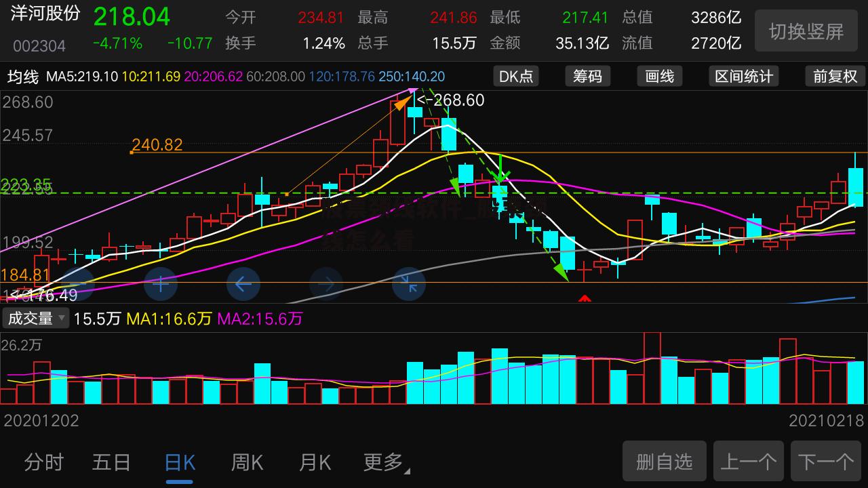Tap the 换手 value 1.24%
This screenshot has height=488, width=868.
point(323,44)
